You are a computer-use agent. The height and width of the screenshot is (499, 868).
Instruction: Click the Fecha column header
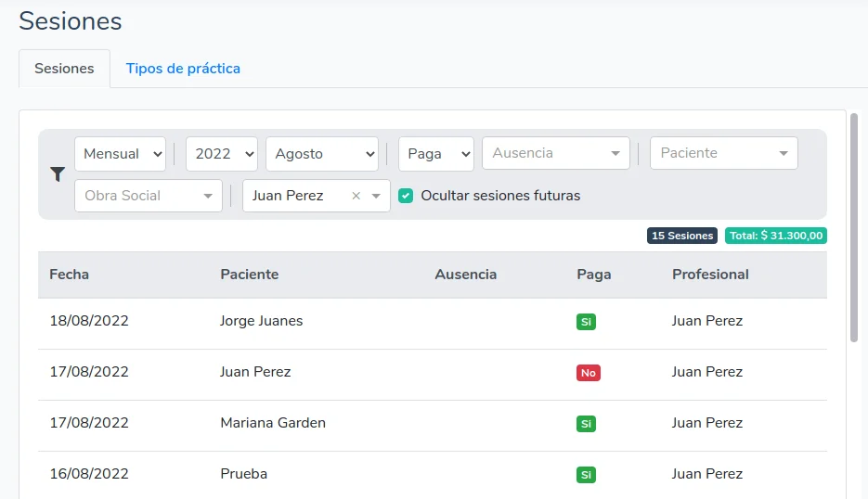coord(70,275)
